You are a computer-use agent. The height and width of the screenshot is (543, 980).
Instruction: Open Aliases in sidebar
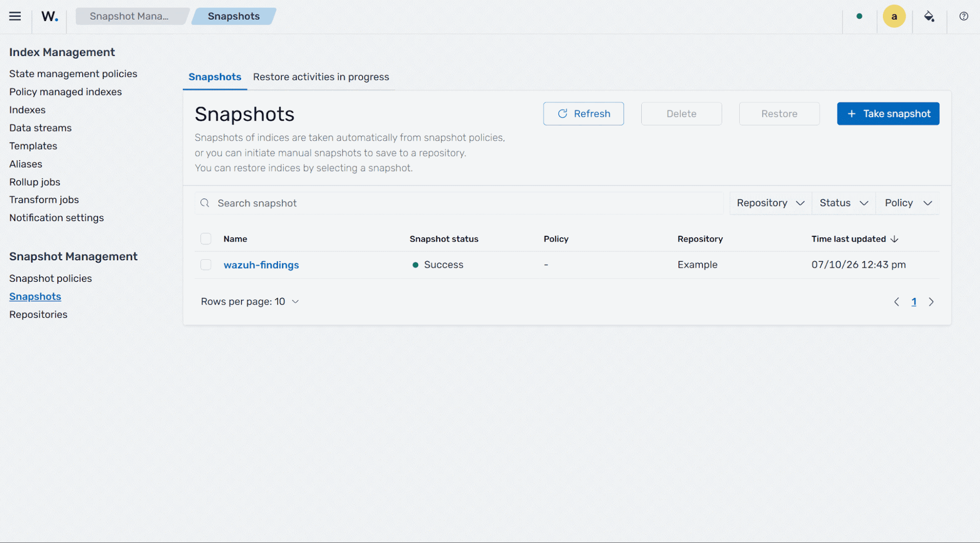click(25, 164)
